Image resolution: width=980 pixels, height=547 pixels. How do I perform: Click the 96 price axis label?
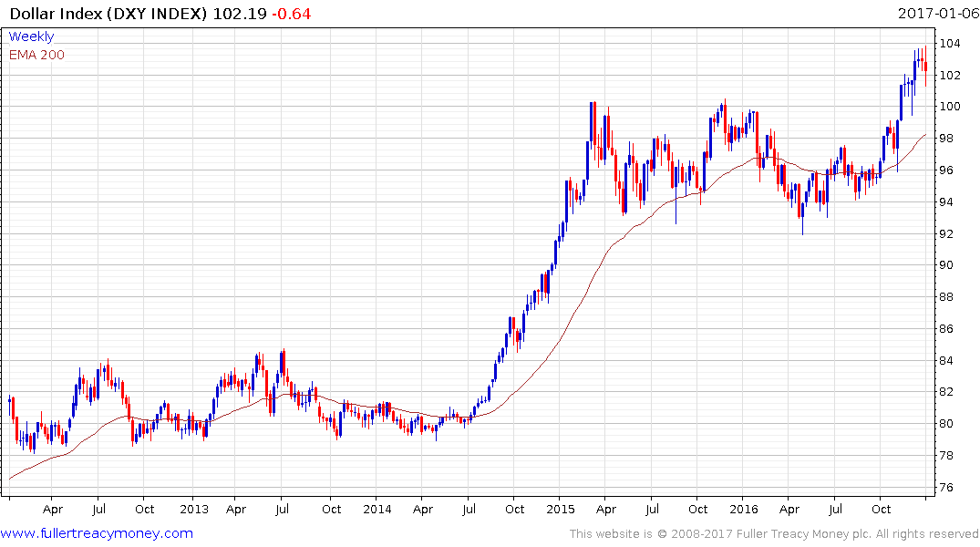(x=946, y=170)
